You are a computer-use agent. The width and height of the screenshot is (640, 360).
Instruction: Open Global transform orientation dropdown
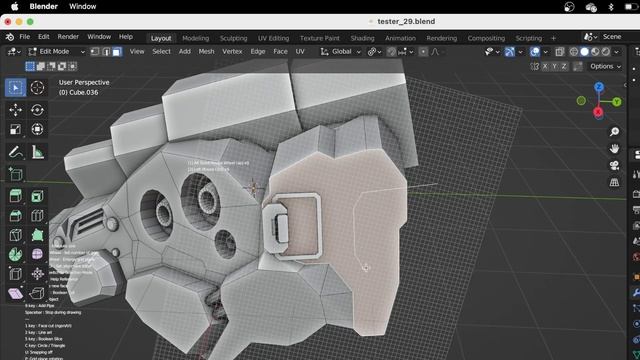(x=340, y=52)
